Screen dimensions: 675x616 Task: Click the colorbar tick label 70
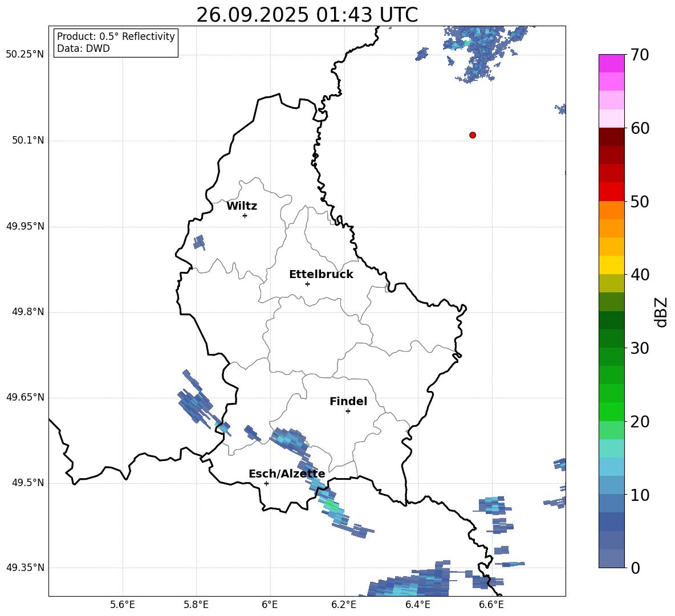pyautogui.click(x=640, y=55)
